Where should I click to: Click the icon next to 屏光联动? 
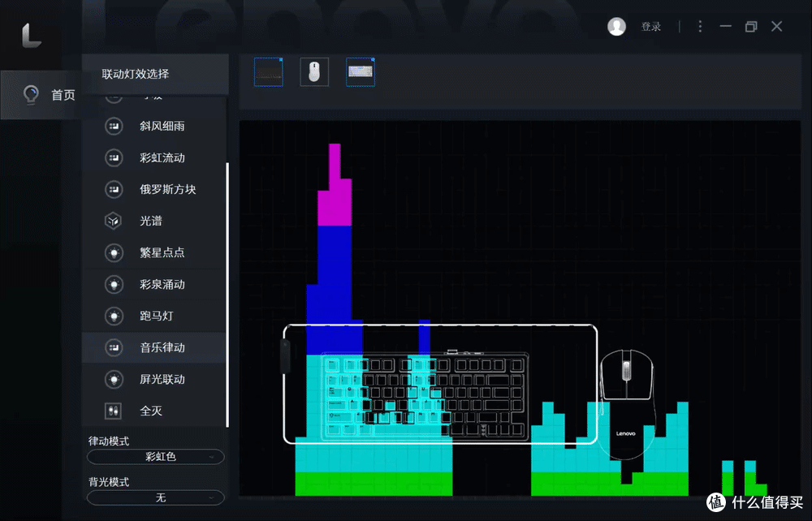pyautogui.click(x=114, y=379)
